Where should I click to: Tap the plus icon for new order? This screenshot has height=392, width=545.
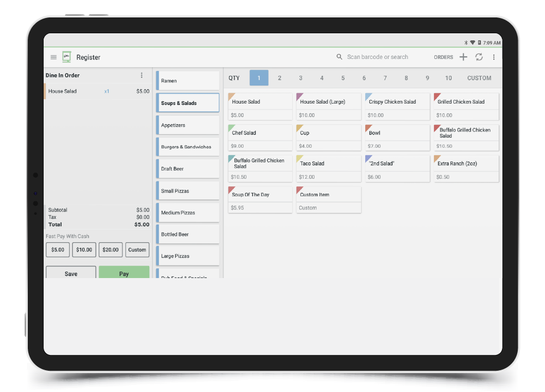point(463,57)
